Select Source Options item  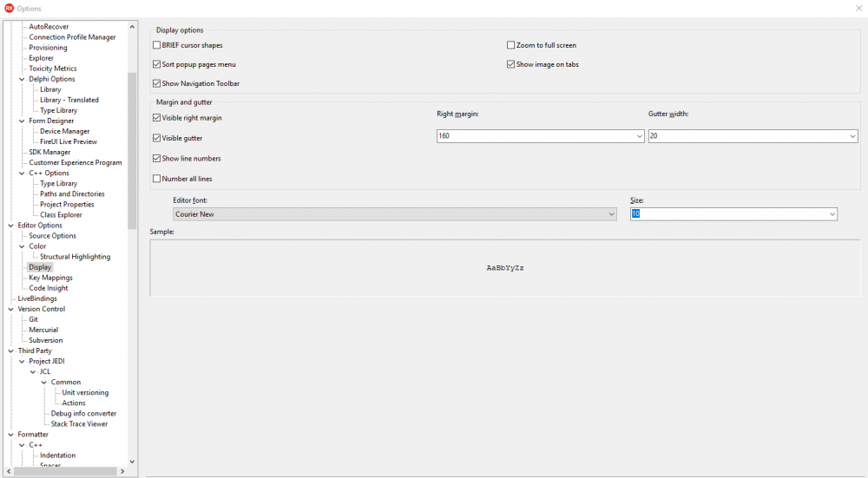click(53, 236)
